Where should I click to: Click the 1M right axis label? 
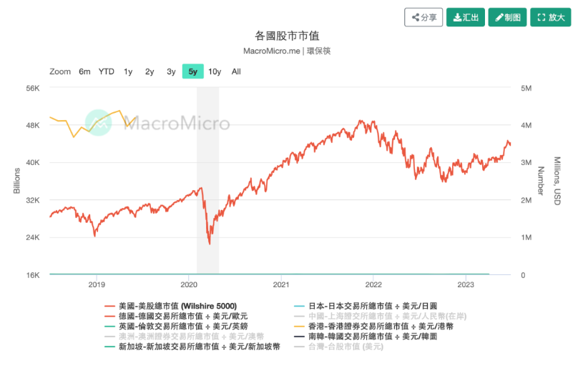[526, 237]
